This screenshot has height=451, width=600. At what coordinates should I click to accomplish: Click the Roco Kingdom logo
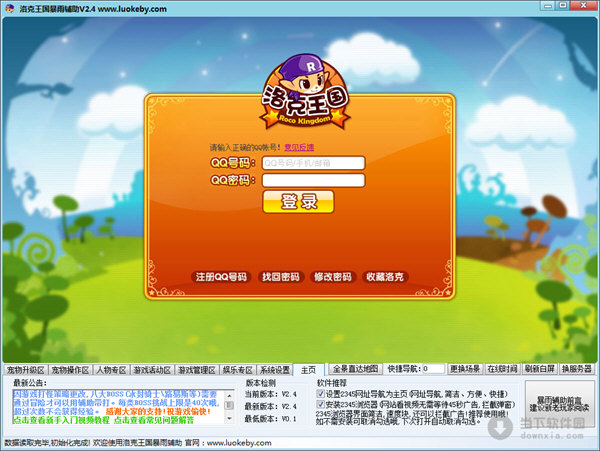305,92
